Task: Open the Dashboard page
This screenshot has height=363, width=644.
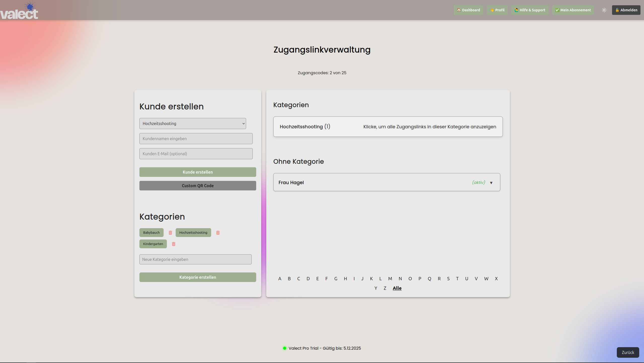Action: (468, 10)
